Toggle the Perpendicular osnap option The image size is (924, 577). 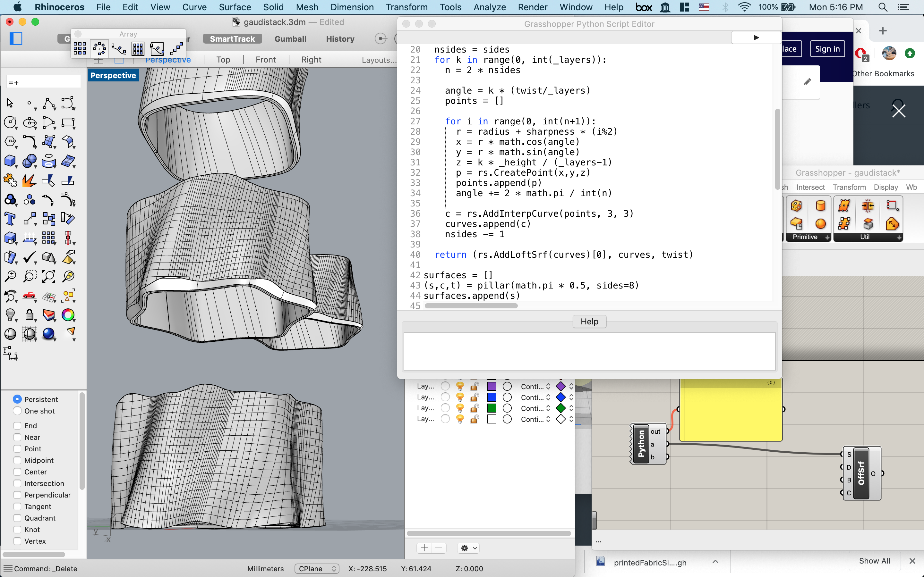click(17, 495)
